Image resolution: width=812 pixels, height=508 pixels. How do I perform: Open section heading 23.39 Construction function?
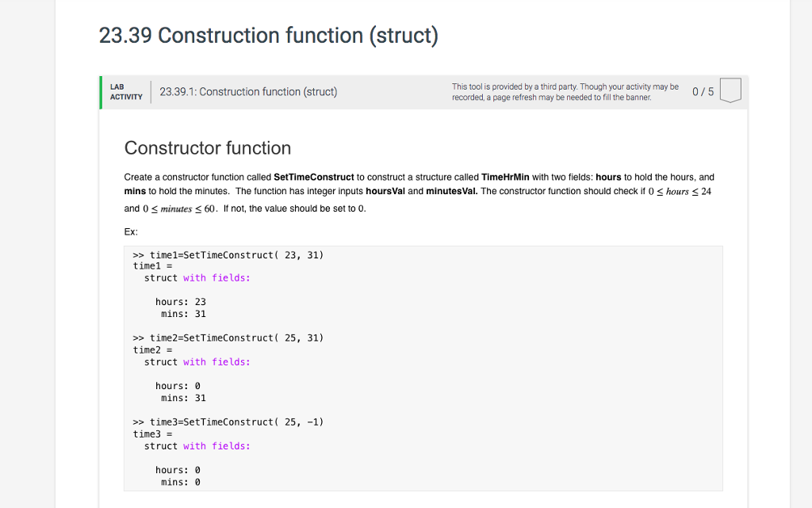tap(267, 36)
